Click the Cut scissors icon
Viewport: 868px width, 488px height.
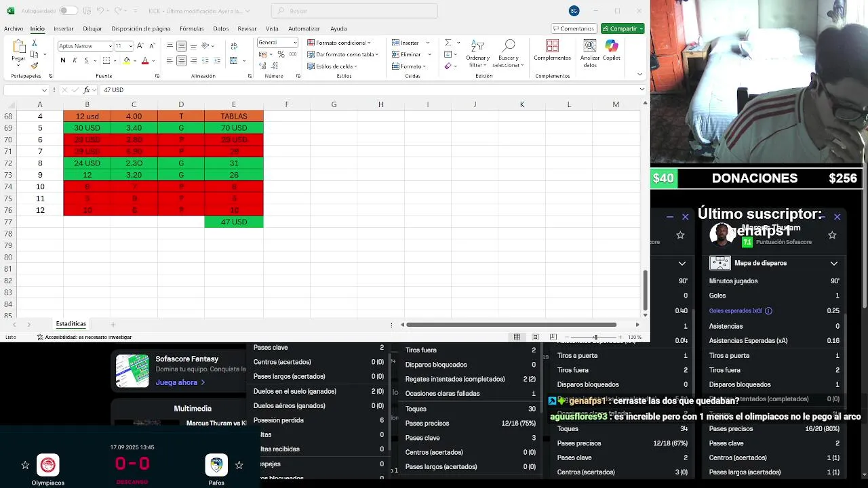tap(35, 43)
